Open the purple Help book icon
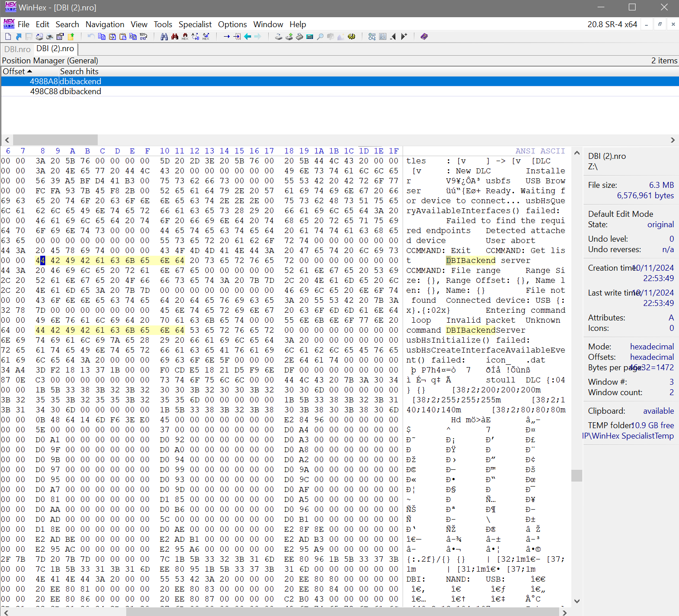 coord(424,37)
